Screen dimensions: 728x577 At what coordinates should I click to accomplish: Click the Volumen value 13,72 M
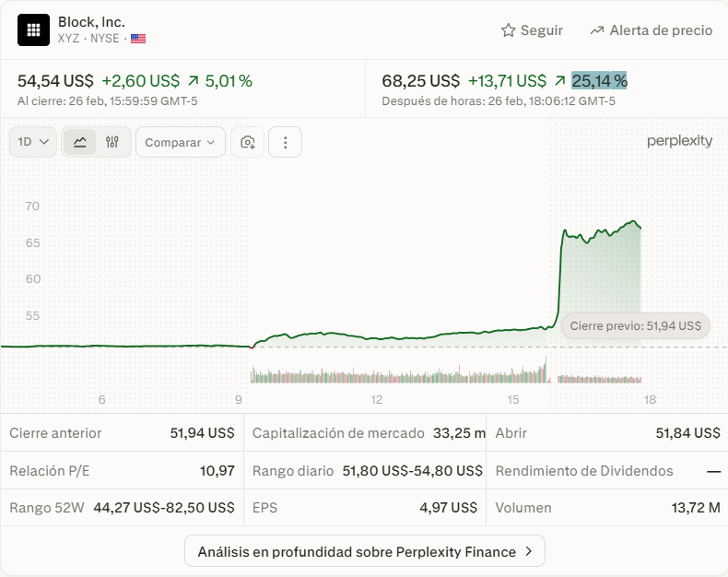coord(696,507)
